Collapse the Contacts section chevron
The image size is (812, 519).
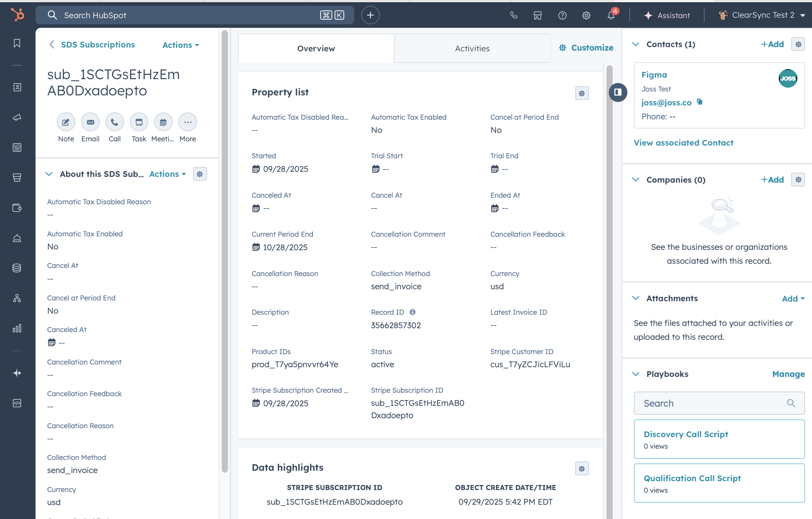point(636,44)
